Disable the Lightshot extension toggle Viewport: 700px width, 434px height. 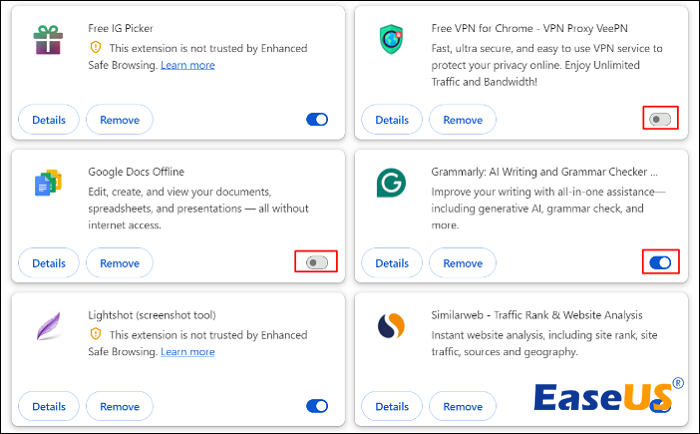tap(317, 406)
